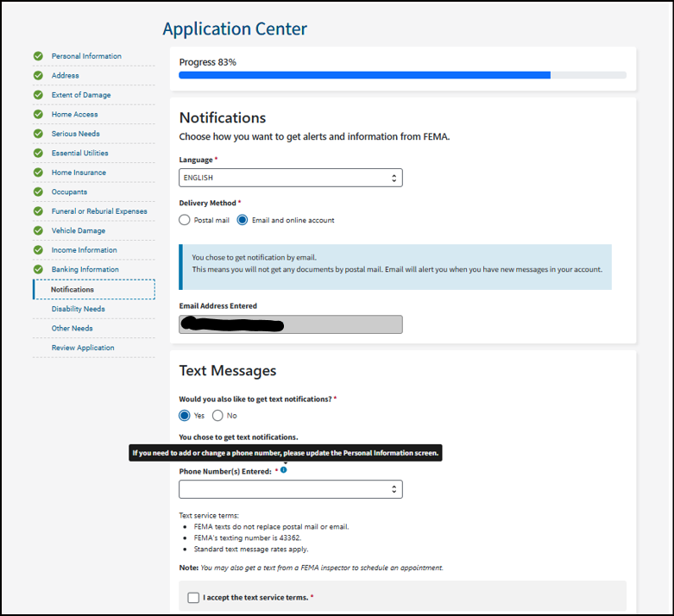Go to Disability Needs section
The width and height of the screenshot is (674, 616).
(x=78, y=309)
